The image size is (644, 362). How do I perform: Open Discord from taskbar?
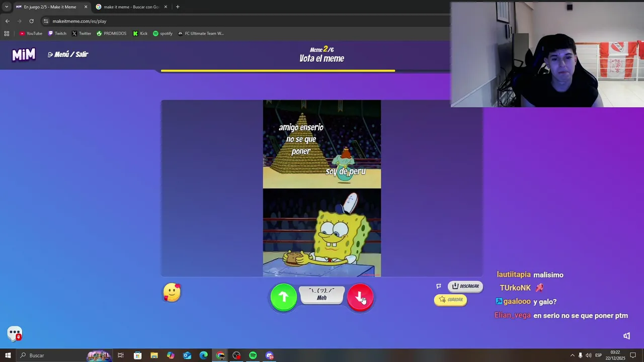tap(270, 355)
